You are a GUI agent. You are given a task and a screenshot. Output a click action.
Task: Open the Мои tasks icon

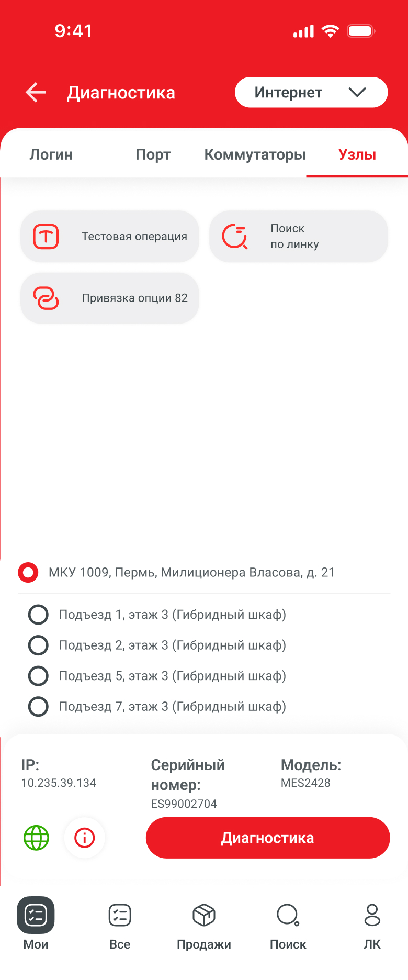[x=36, y=916]
